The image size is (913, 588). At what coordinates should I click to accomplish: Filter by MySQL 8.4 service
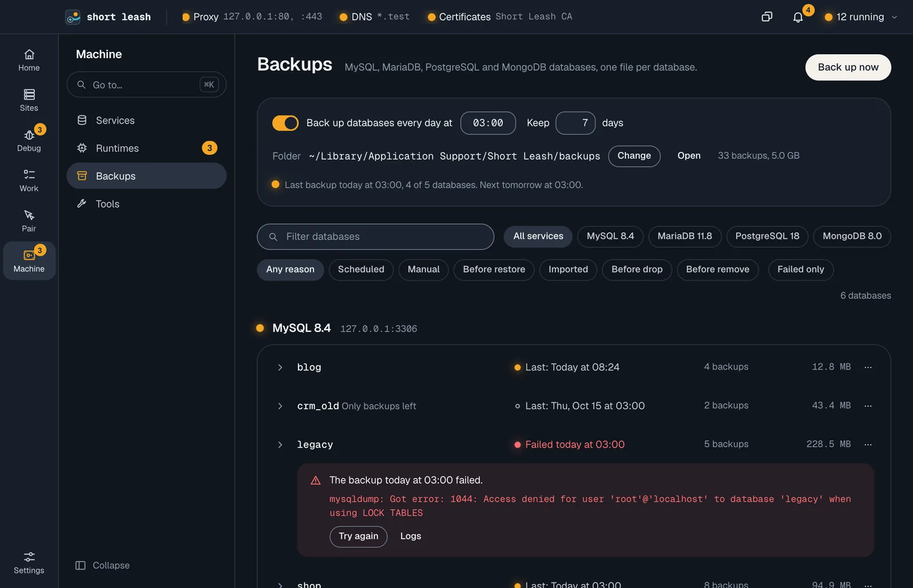pyautogui.click(x=610, y=236)
